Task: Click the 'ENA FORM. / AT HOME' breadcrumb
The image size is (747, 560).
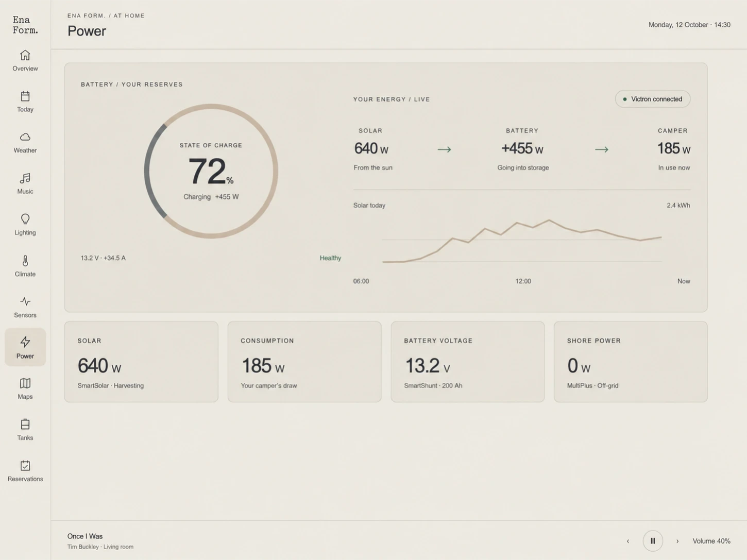Action: (x=106, y=15)
